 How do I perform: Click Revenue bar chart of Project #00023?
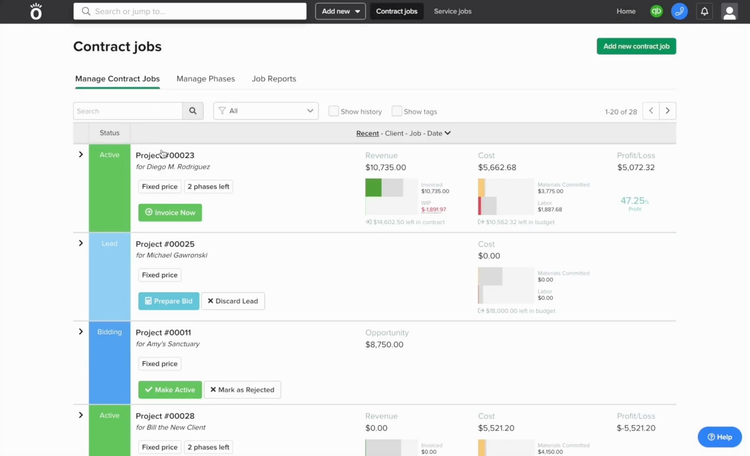click(391, 197)
